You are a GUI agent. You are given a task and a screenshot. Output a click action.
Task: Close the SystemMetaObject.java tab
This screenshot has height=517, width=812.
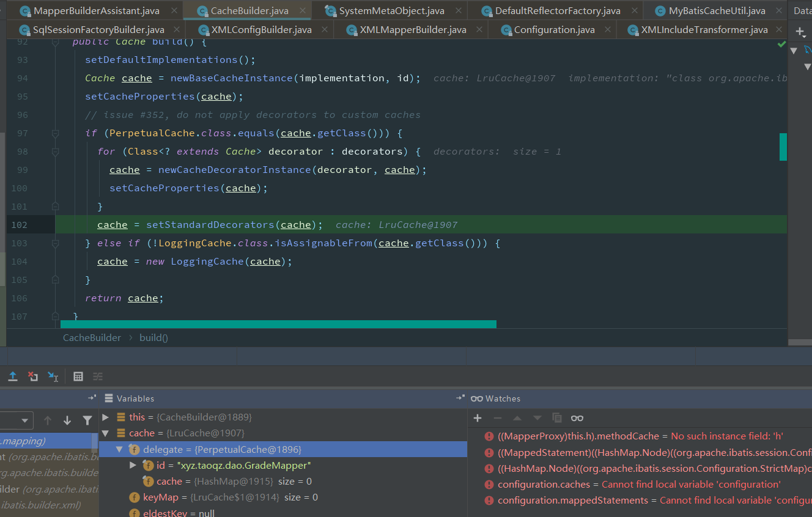click(459, 10)
